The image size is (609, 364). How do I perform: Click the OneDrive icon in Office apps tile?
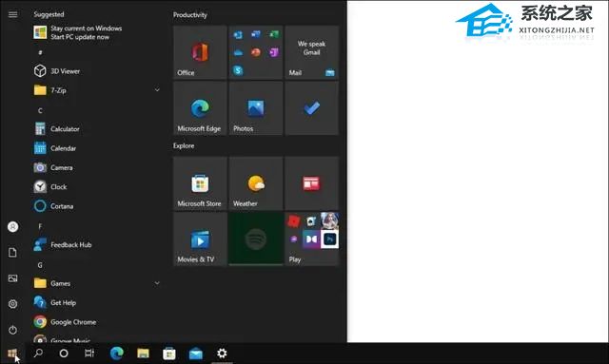pos(238,52)
